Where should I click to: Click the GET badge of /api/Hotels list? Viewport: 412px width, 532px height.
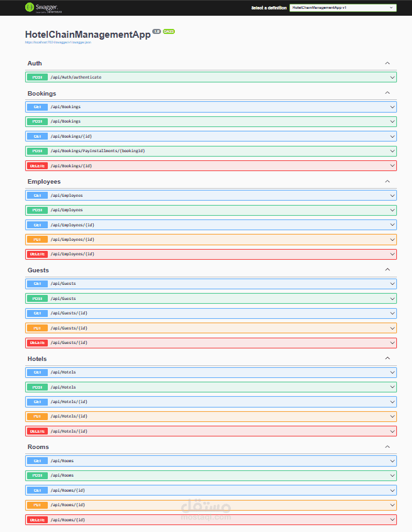tap(37, 372)
